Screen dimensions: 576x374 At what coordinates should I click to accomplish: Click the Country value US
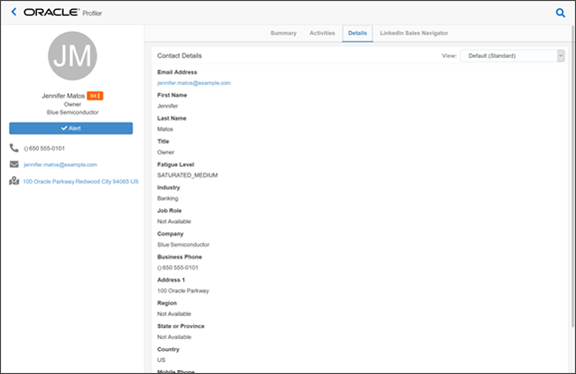[161, 360]
